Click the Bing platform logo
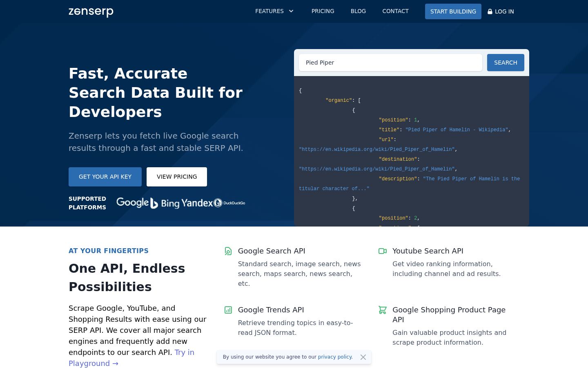588x368 pixels. (165, 203)
